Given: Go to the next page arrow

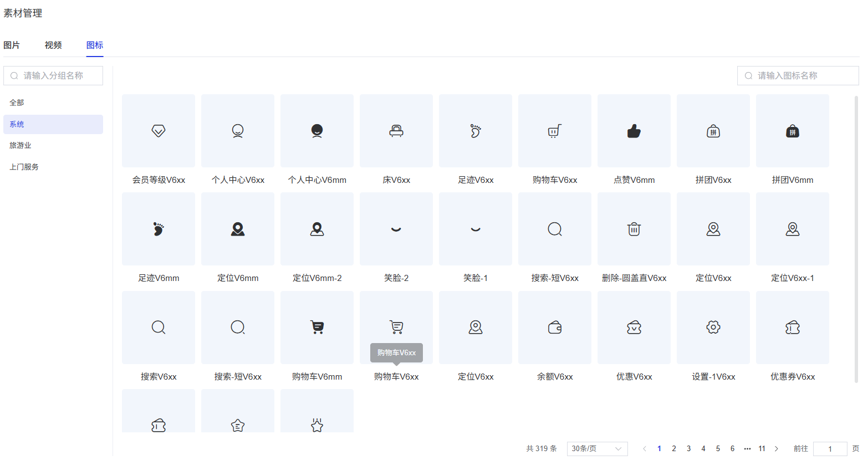Looking at the screenshot, I should 777,448.
